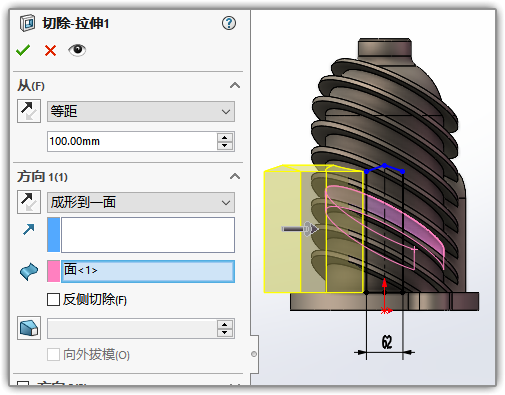Decrease the 100.00mm offset value
Viewport: 505px width, 395px height.
(225, 146)
